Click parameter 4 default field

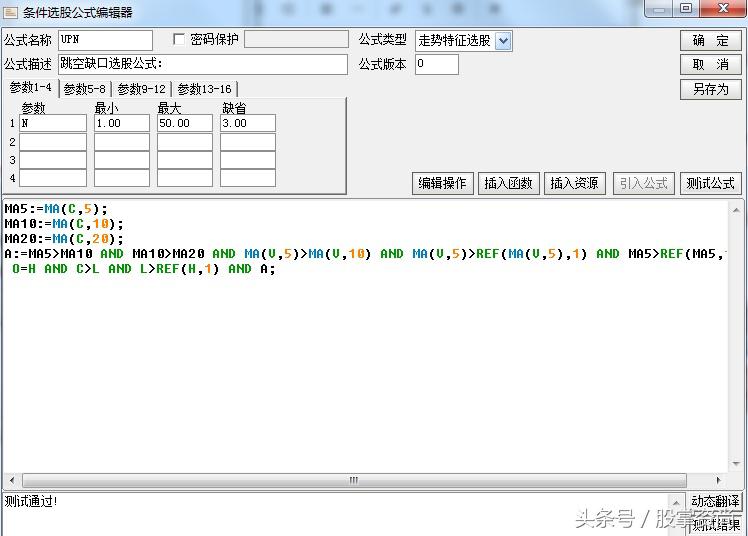coord(248,178)
